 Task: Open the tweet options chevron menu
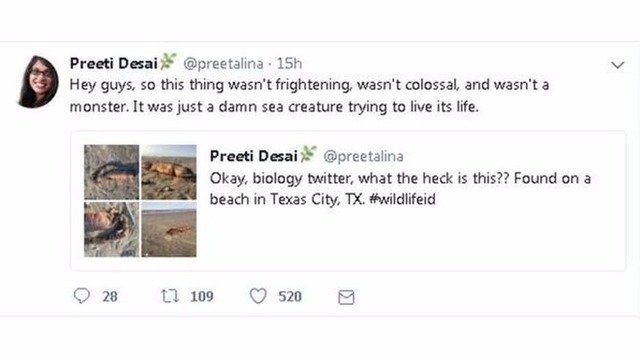point(618,65)
